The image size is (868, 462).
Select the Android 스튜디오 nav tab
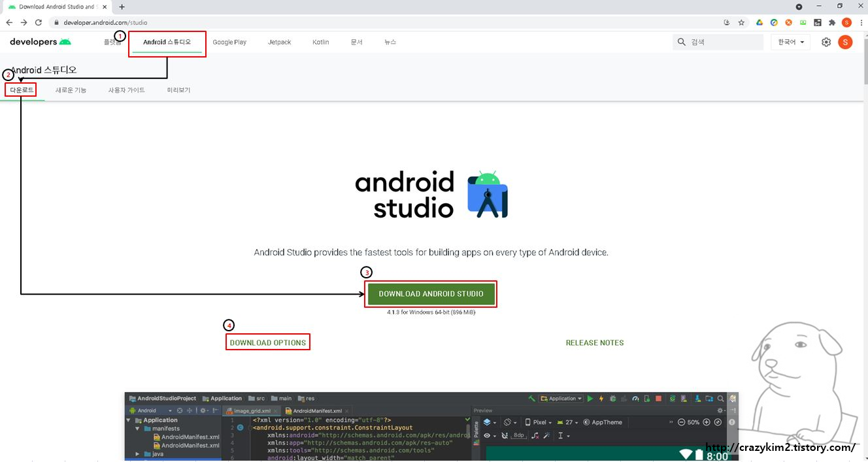(x=167, y=42)
